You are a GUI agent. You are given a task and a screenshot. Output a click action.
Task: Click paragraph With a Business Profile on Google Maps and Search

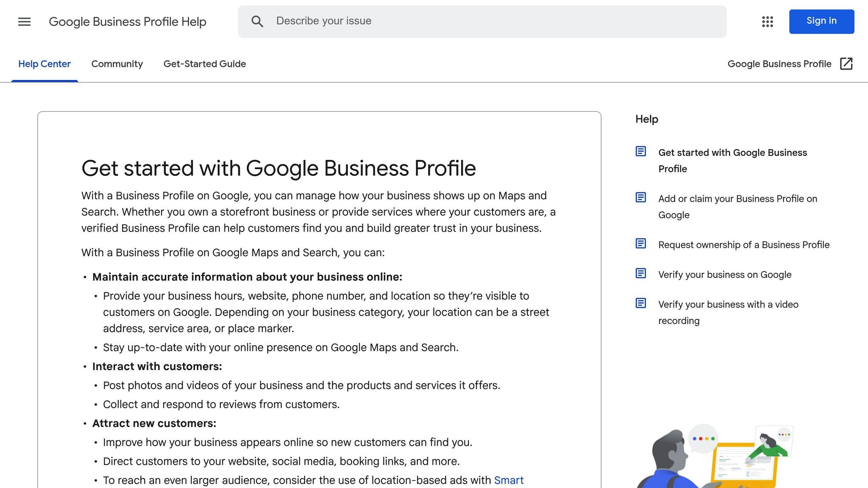tap(233, 253)
